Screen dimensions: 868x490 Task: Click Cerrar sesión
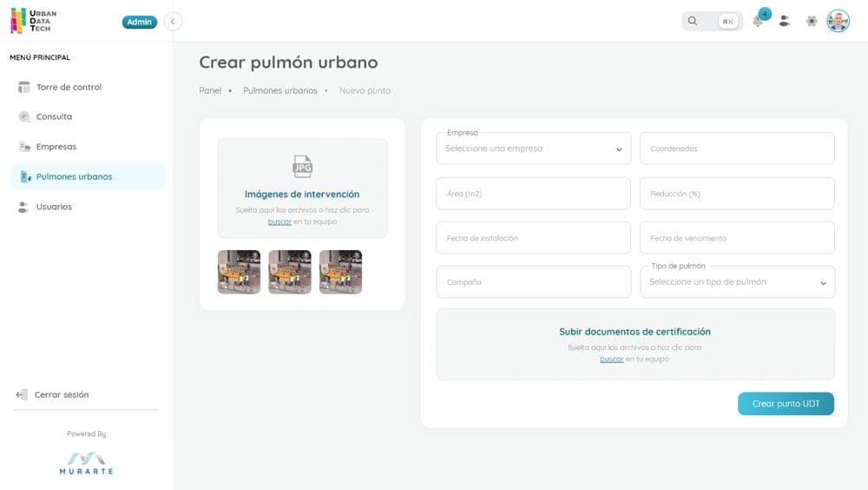[62, 394]
